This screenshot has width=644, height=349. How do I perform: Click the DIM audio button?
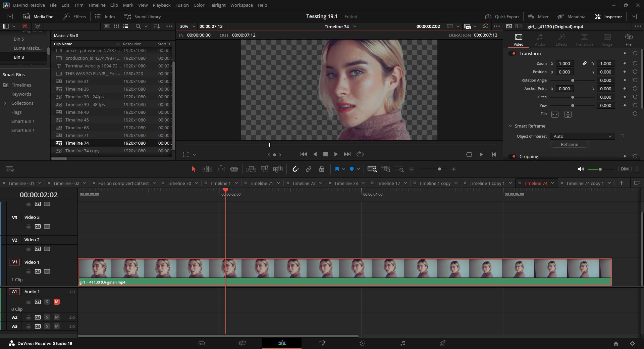coord(625,169)
